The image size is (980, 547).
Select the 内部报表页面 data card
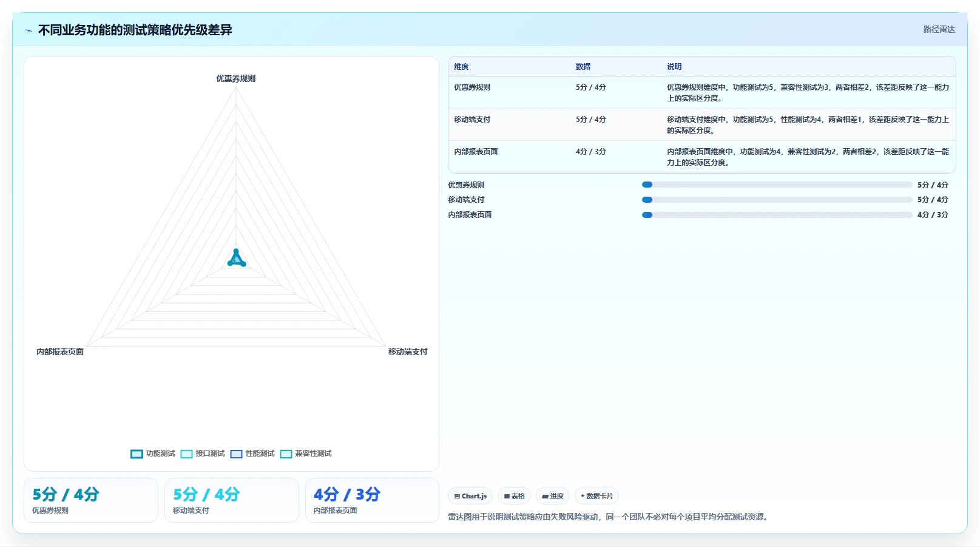[x=372, y=500]
